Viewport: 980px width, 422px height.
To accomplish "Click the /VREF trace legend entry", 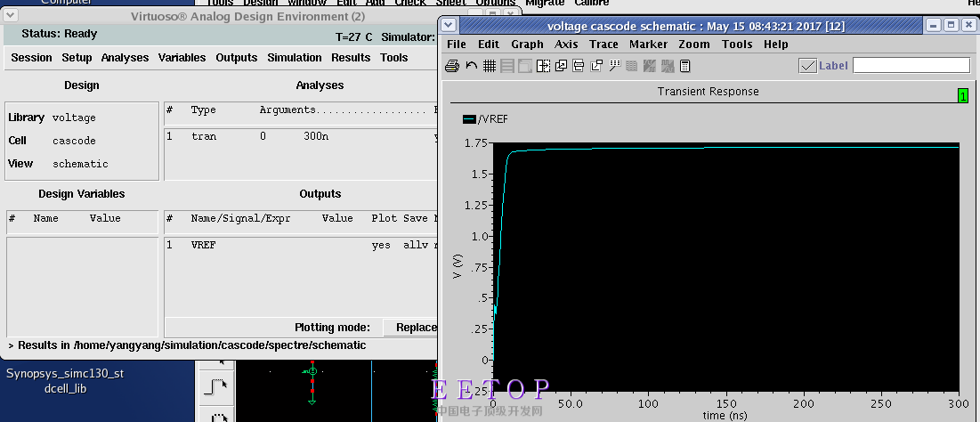I will coord(486,119).
